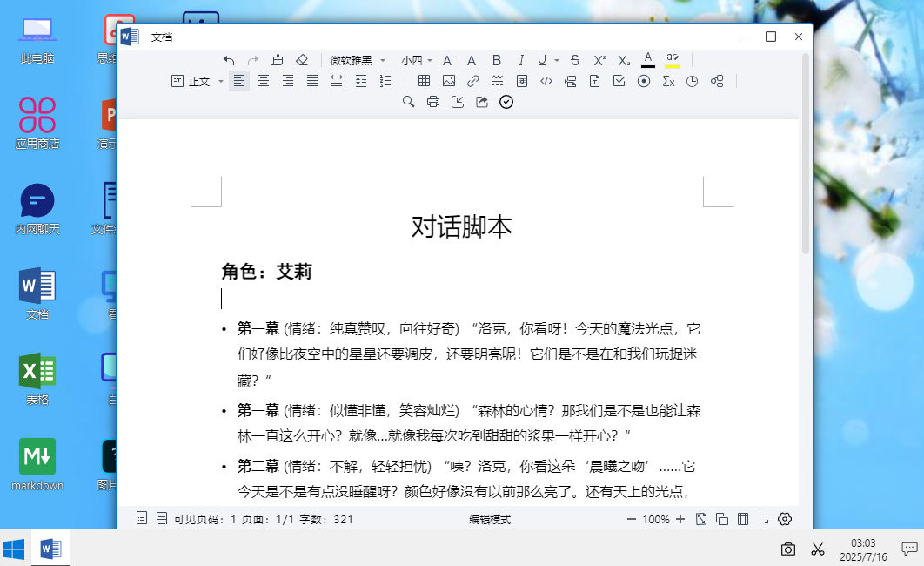Decrease font size with A- icon
Viewport: 924px width, 566px height.
pos(472,60)
